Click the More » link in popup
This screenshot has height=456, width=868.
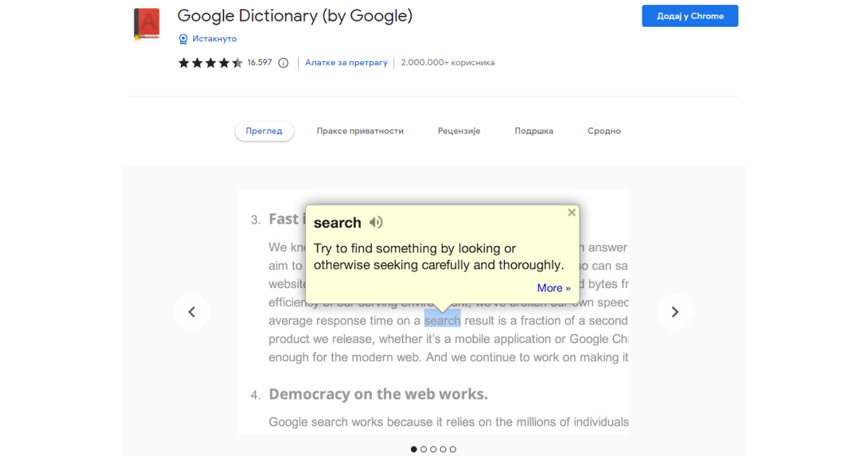(553, 288)
